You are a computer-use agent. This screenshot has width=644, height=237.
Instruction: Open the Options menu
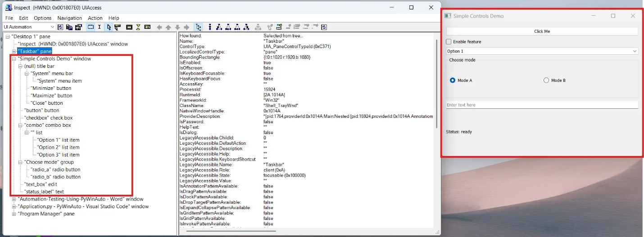click(x=43, y=18)
